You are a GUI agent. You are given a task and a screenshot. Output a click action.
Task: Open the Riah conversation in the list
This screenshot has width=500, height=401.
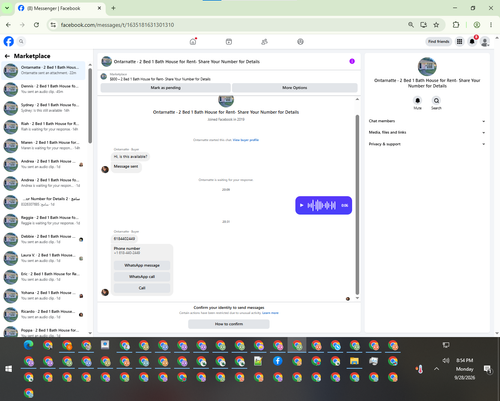[43, 126]
